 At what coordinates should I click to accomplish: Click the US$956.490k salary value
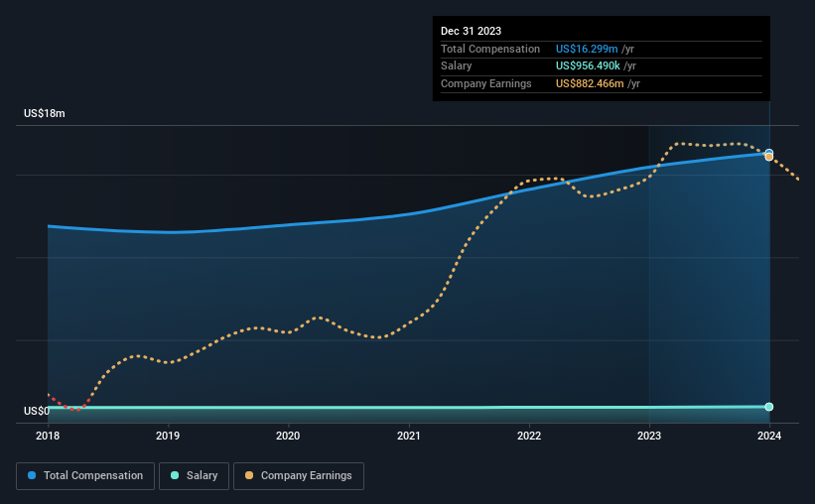[588, 66]
